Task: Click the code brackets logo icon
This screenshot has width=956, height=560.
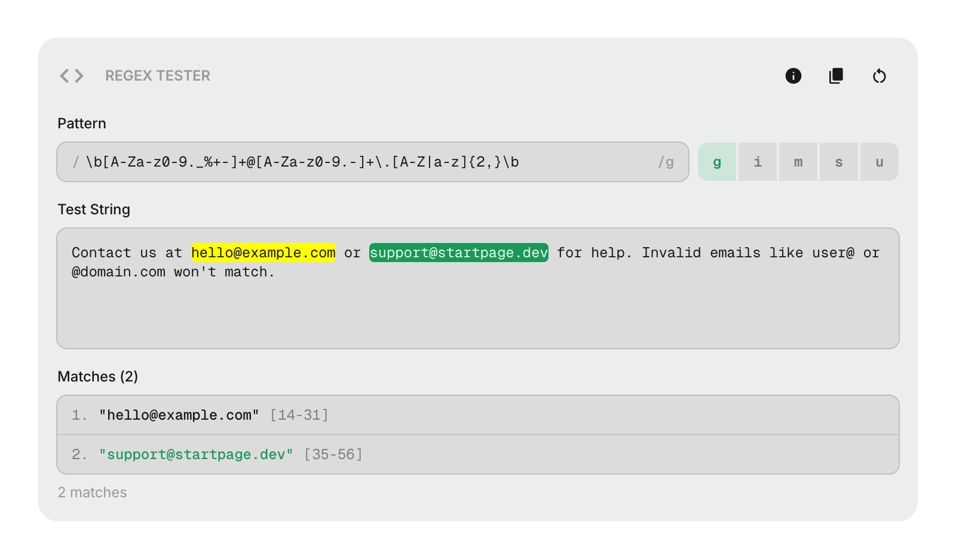Action: click(72, 76)
